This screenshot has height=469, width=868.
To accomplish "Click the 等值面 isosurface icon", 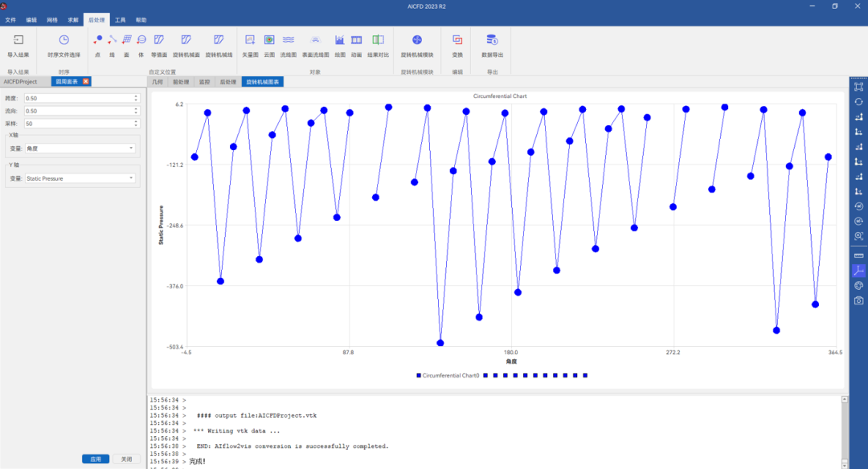I will pyautogui.click(x=159, y=40).
